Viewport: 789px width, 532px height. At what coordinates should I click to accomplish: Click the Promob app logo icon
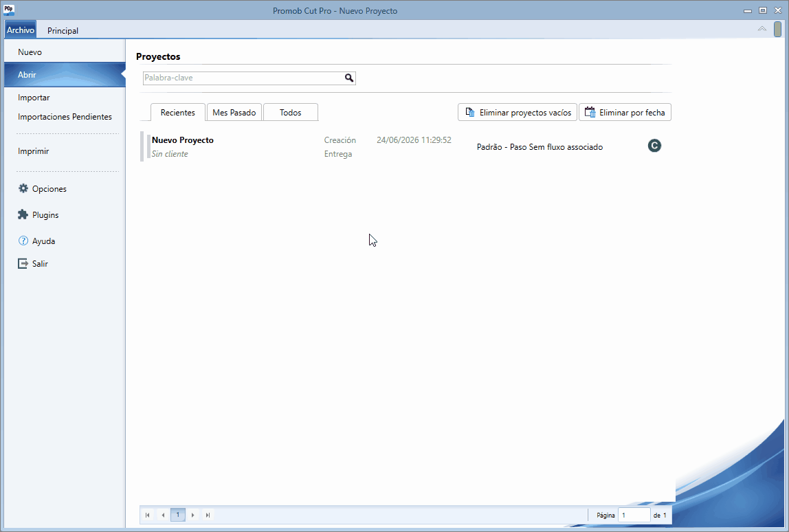(9, 10)
